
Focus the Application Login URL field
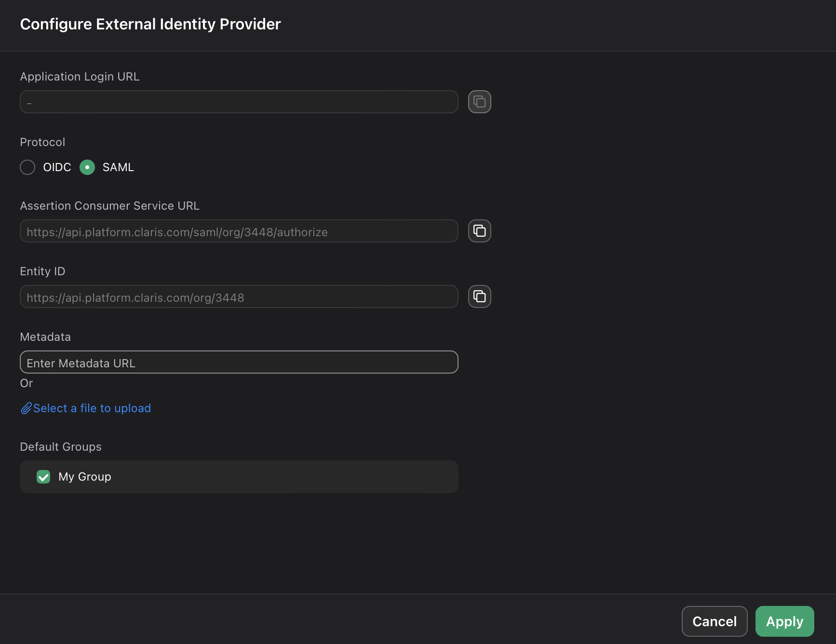[x=239, y=102]
